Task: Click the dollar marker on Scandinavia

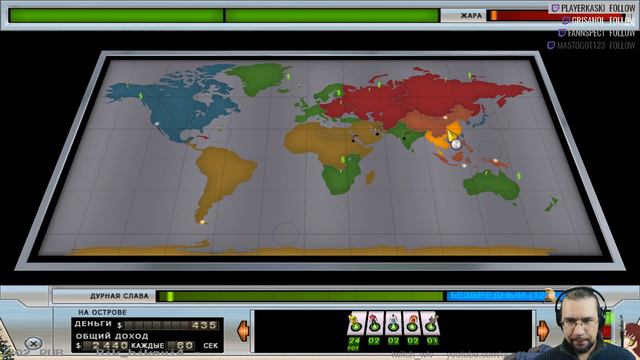Action: 338,93
